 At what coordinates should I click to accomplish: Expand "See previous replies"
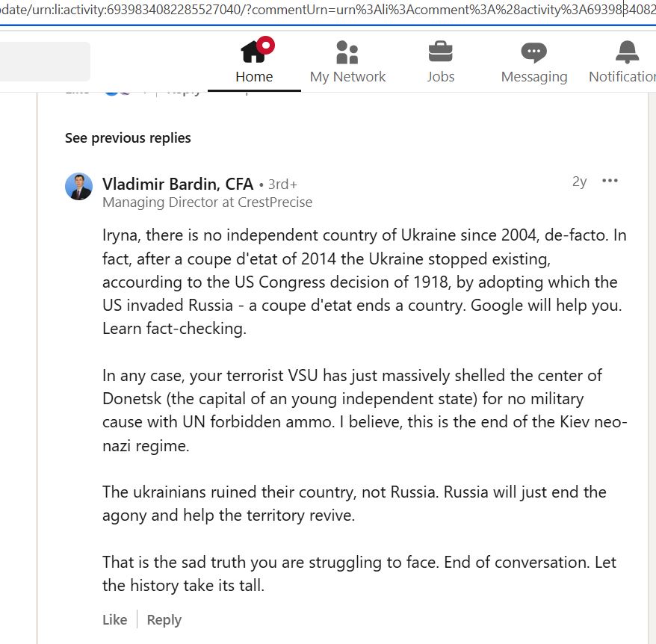[127, 137]
